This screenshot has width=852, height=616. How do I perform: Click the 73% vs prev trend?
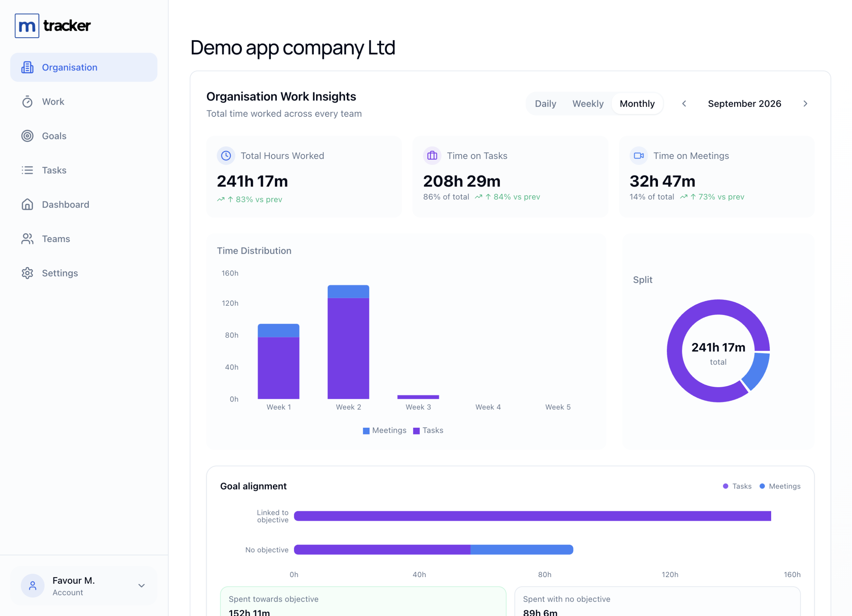[x=712, y=197]
